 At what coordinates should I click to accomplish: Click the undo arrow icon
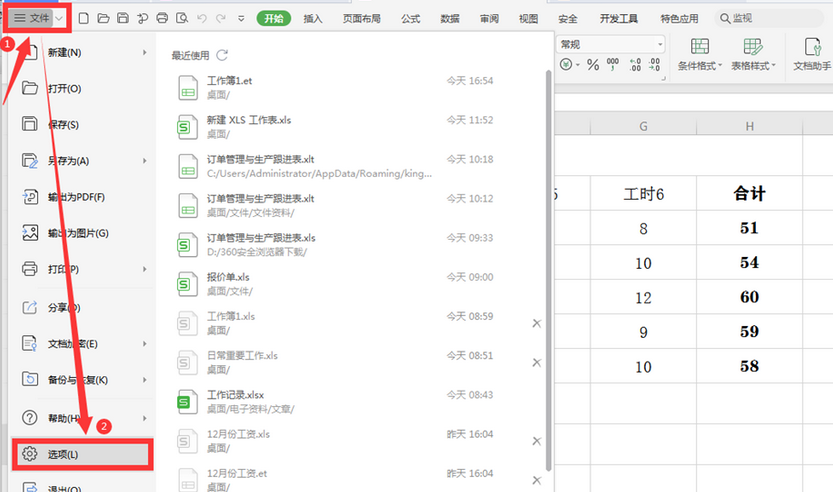click(201, 18)
